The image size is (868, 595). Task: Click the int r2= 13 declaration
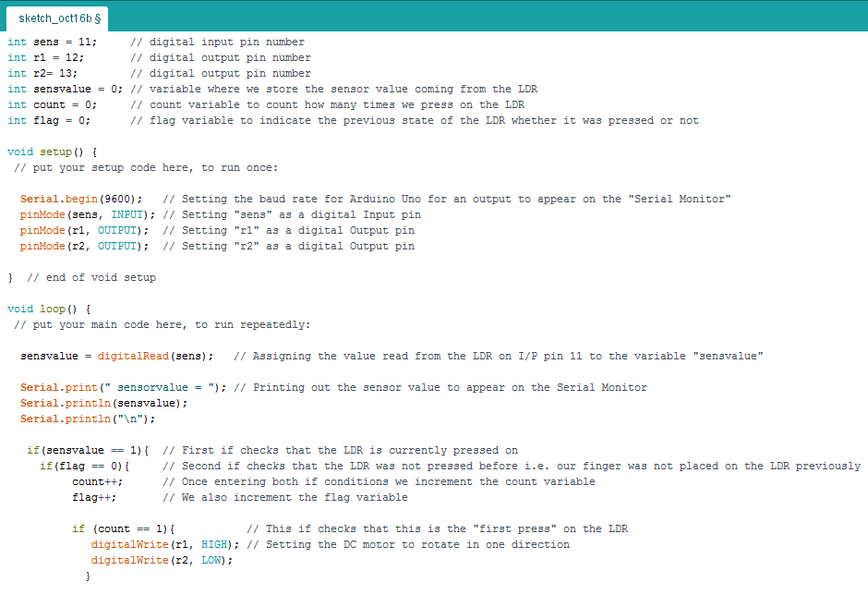(x=42, y=73)
